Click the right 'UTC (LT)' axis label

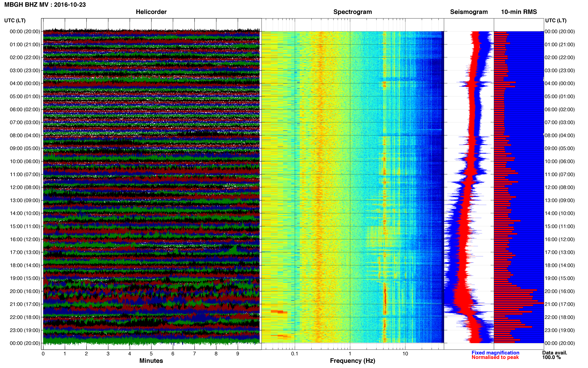(x=556, y=20)
